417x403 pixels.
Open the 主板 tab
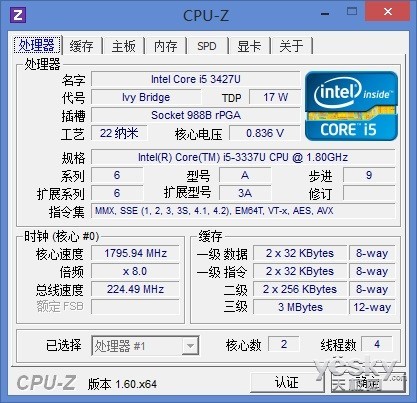(124, 46)
